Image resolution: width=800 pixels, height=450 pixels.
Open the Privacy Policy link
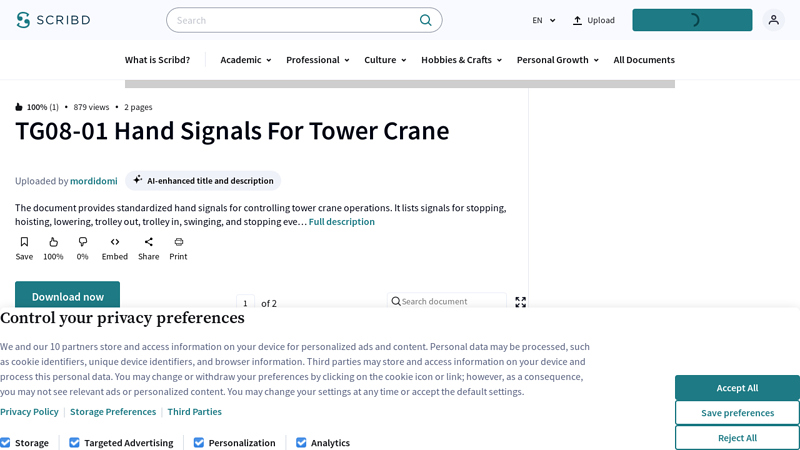click(x=29, y=411)
